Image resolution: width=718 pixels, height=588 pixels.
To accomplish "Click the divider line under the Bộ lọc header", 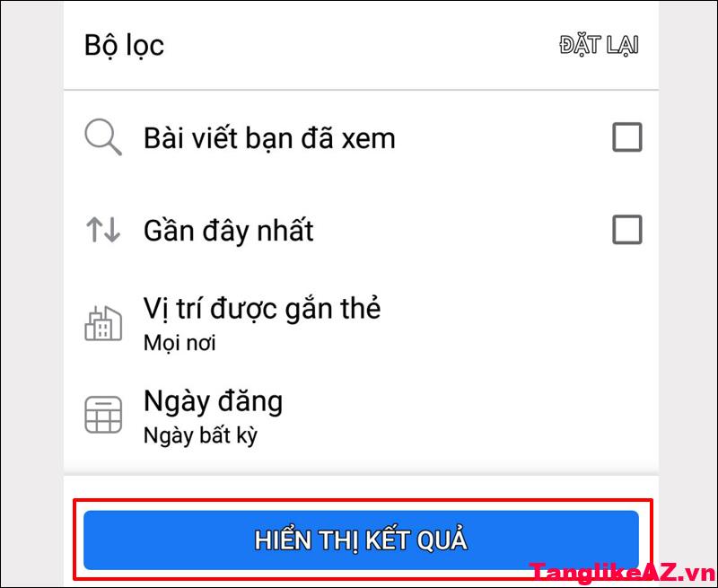I will (x=361, y=90).
